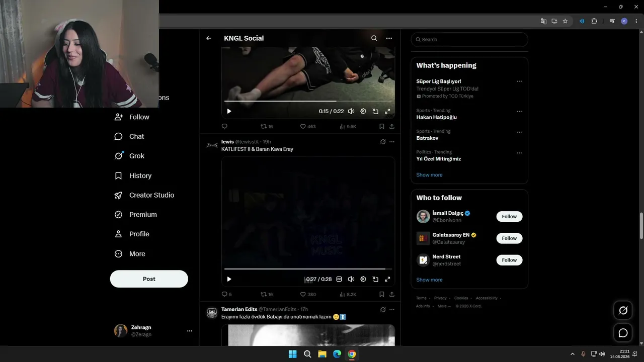
Task: Open options for Hakan Hatipoğlu trend
Action: coord(519,112)
